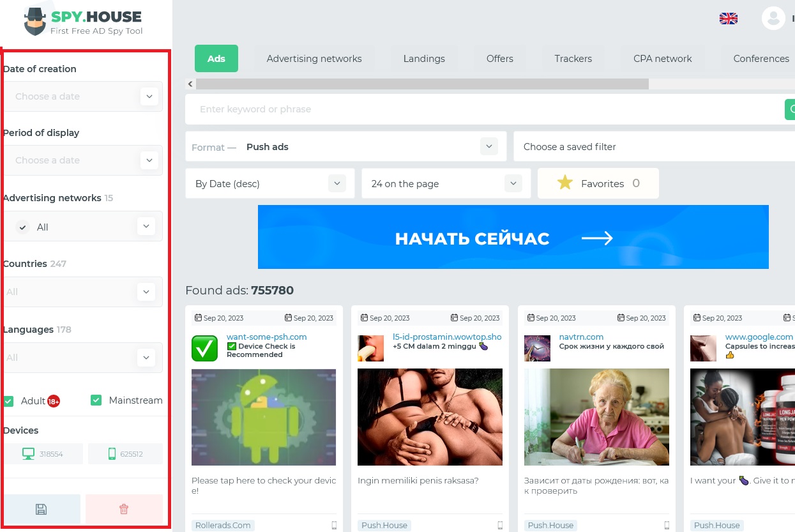This screenshot has height=532, width=795.
Task: Switch to the Trackers tab
Action: (x=573, y=59)
